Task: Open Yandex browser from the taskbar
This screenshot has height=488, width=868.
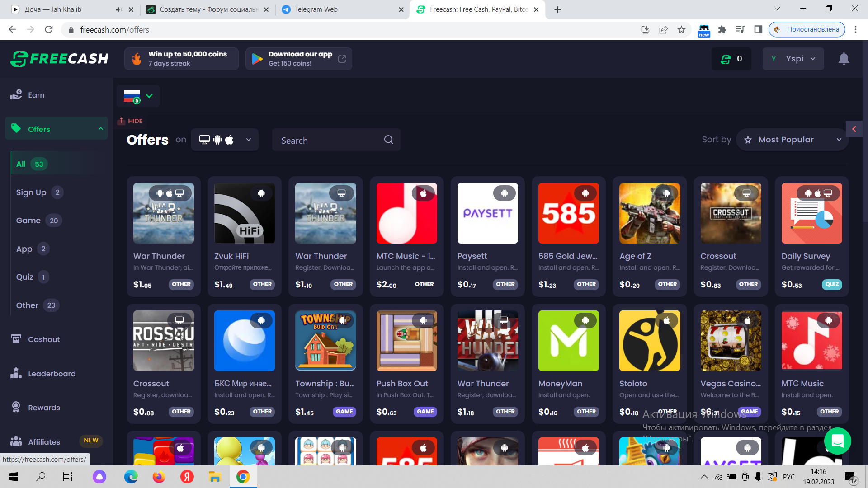Action: [x=187, y=477]
